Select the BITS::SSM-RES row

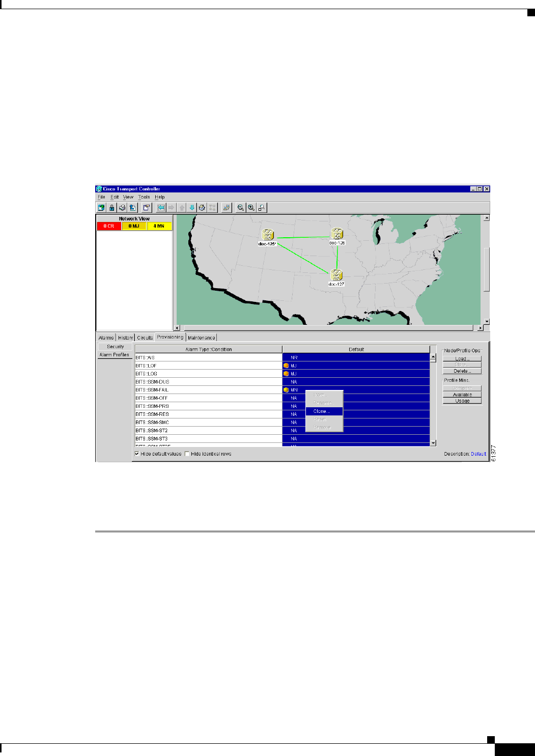[x=208, y=414]
